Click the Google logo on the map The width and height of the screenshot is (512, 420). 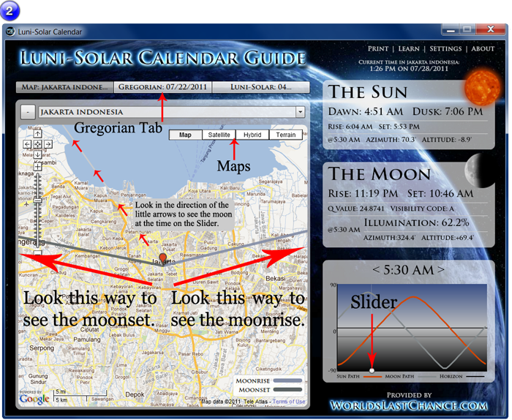coord(34,398)
